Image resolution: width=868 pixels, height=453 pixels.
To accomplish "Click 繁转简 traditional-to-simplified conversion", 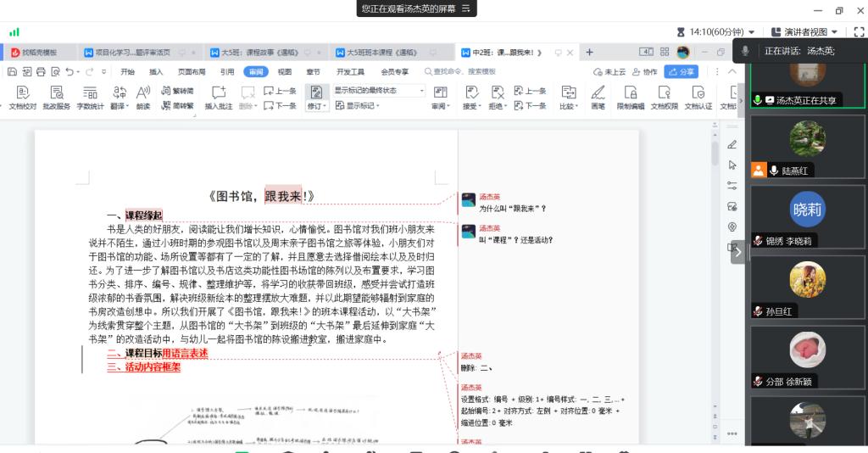I will [177, 91].
